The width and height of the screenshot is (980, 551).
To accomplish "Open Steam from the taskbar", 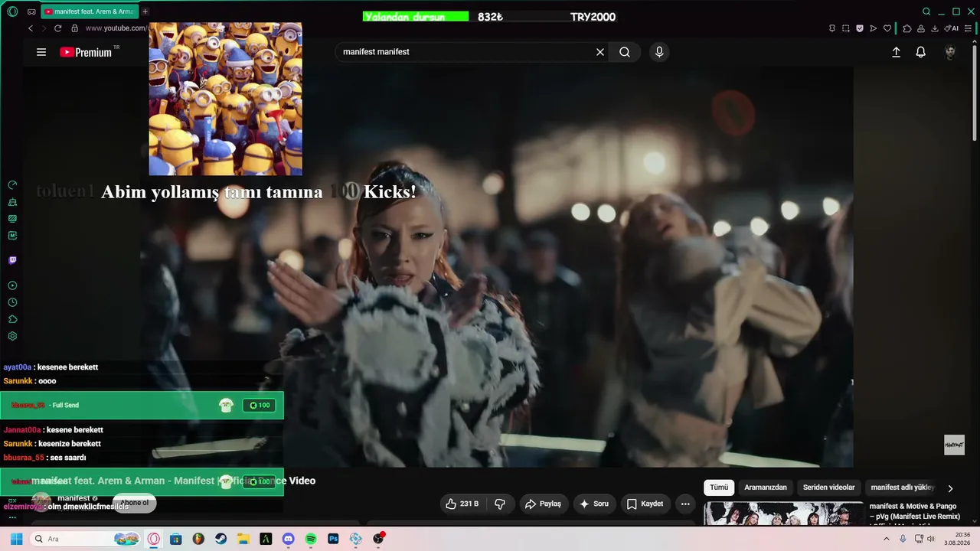I will click(220, 539).
